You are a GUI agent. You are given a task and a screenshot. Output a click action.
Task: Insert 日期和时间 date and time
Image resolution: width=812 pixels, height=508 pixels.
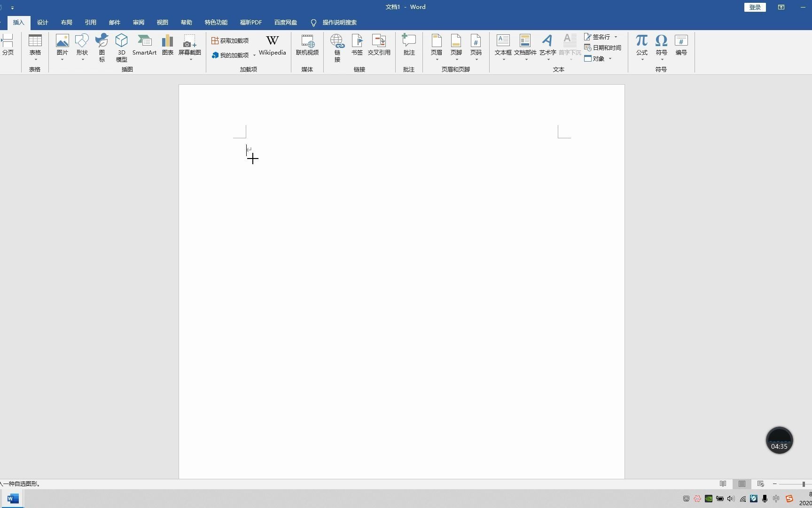tap(603, 48)
